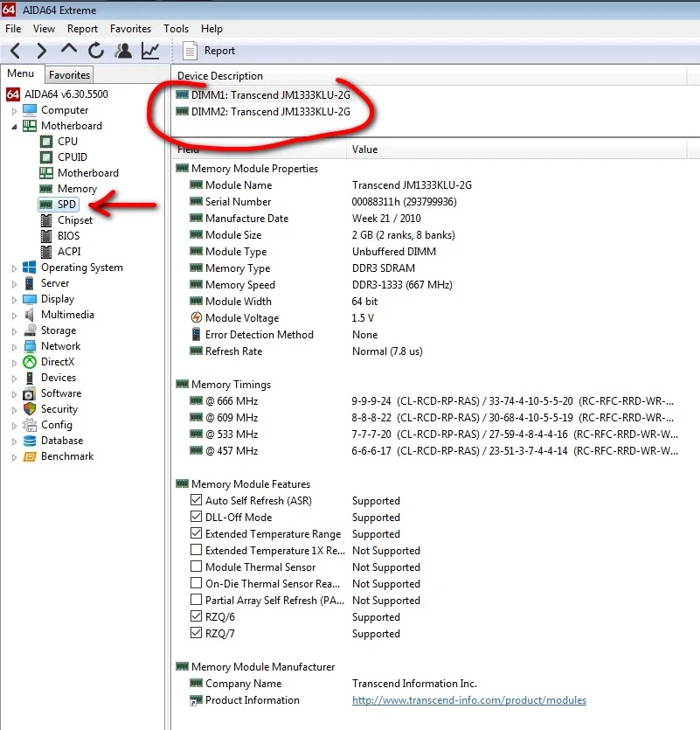Screen dimensions: 700x730
Task: Click the AIDA64 v6.30.5500 root icon
Action: click(12, 94)
